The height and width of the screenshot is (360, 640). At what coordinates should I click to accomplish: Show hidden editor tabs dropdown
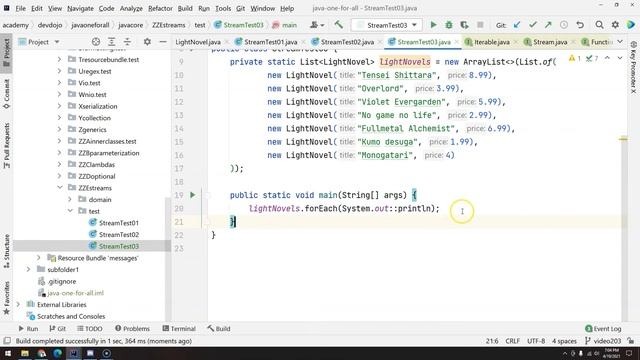pyautogui.click(x=620, y=42)
